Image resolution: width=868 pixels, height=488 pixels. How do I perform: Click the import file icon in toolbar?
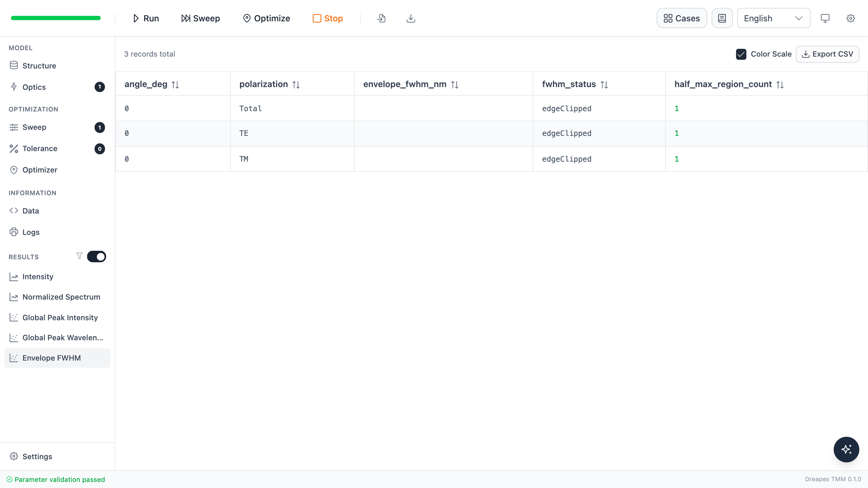(x=381, y=18)
